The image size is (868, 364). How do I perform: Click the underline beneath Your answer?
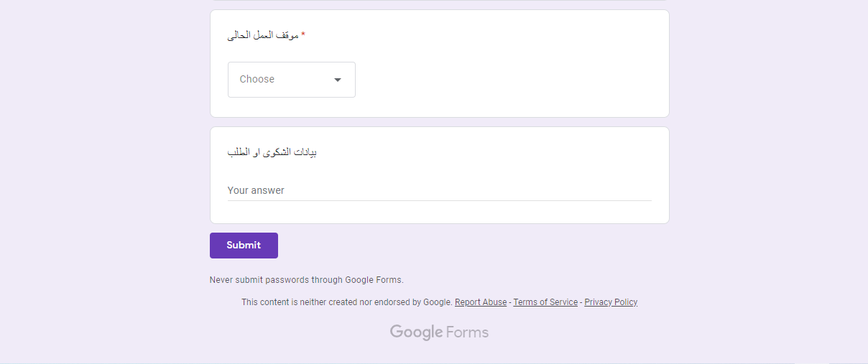point(439,200)
